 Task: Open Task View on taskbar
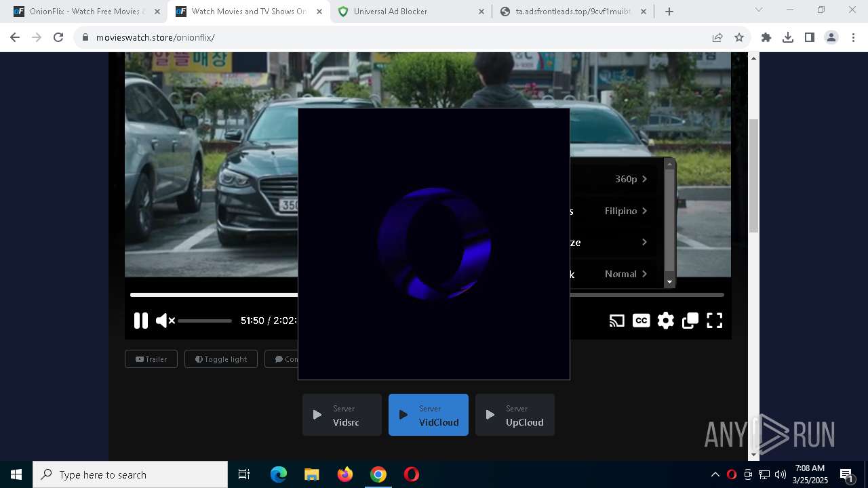tap(244, 474)
